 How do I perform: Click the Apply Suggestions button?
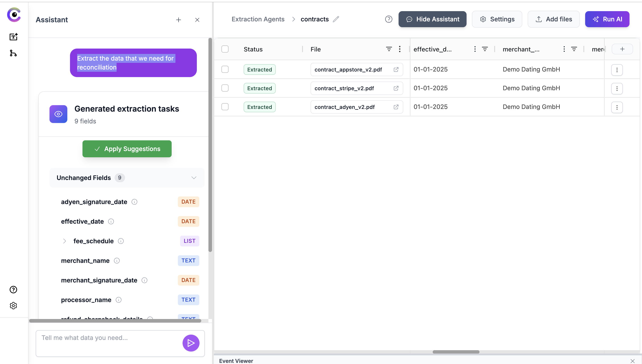(127, 149)
